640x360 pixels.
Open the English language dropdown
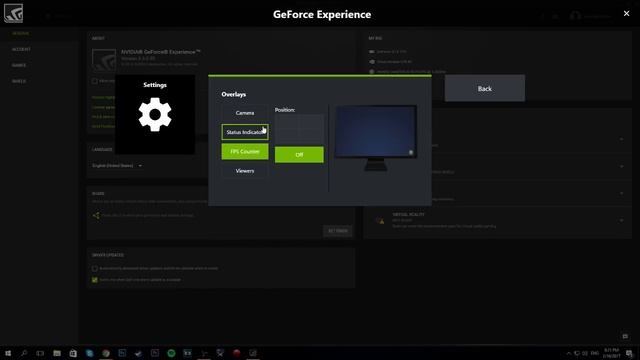coord(117,166)
